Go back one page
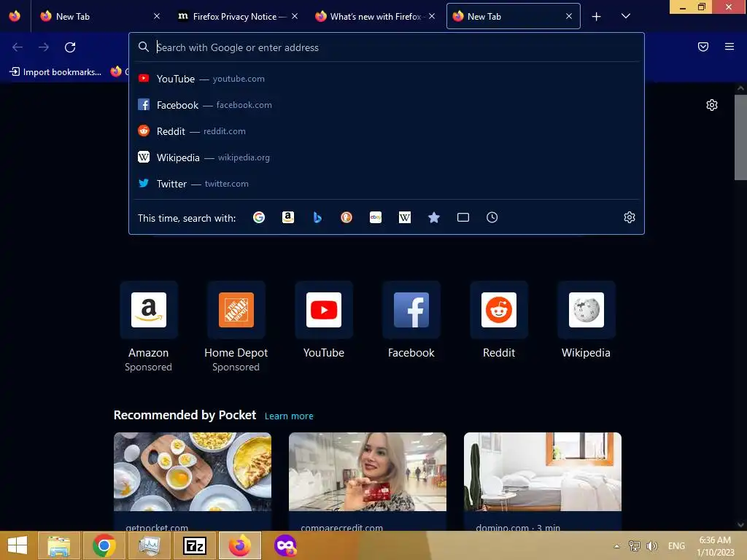The height and width of the screenshot is (560, 747). pos(18,47)
